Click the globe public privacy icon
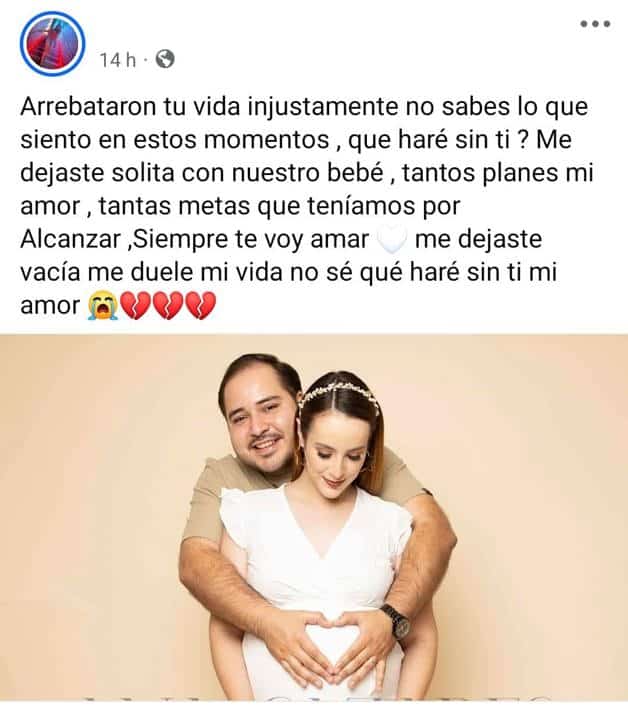Screen dimensions: 628x717 [165, 59]
